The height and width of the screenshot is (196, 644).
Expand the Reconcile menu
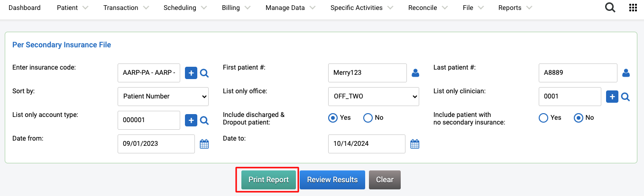point(428,8)
